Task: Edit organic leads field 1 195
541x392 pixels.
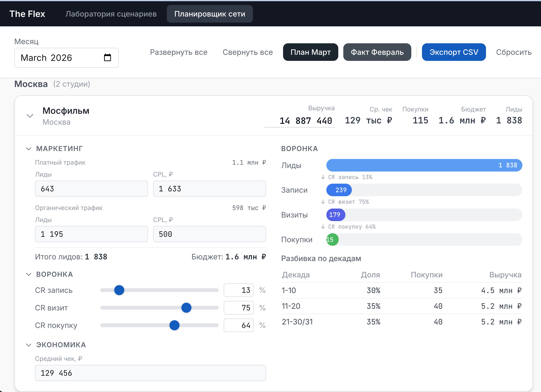Action: pos(91,234)
